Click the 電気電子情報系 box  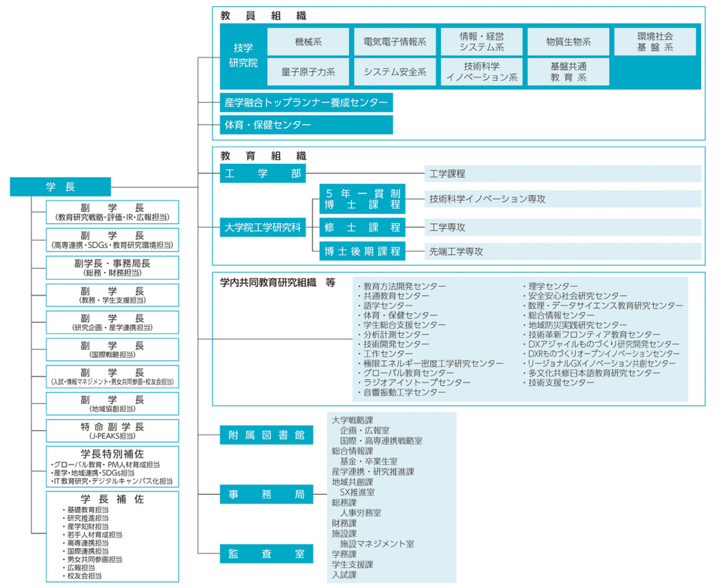(x=394, y=41)
